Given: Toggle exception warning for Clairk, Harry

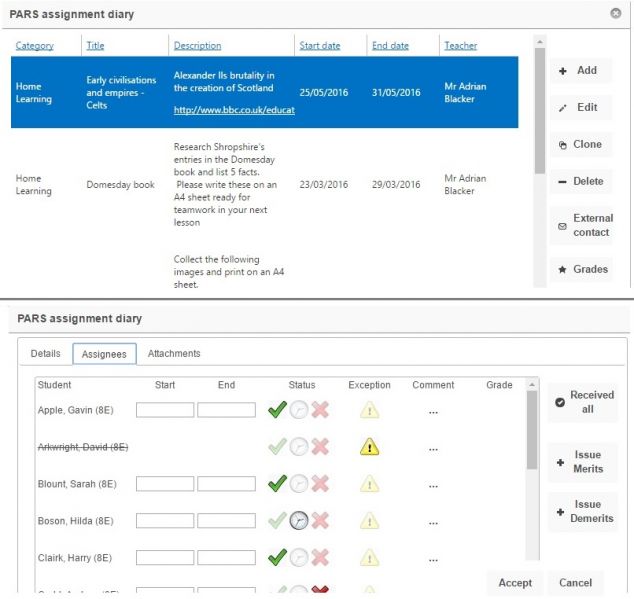Looking at the screenshot, I should pyautogui.click(x=369, y=557).
